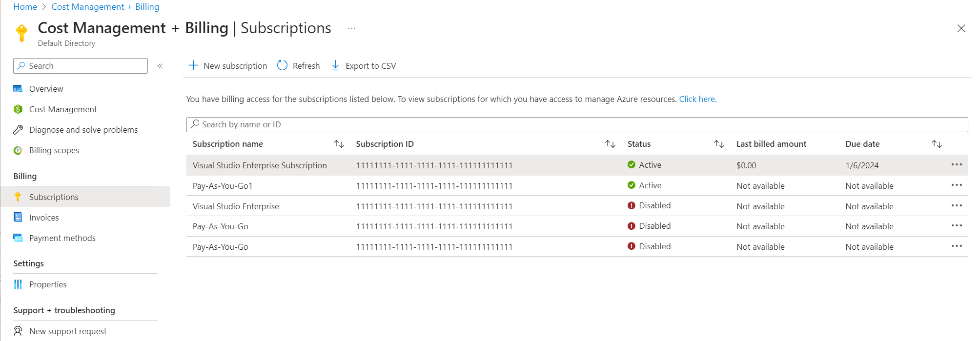Viewport: 980px width, 341px height.
Task: Open Cost Management from the sidebar
Action: [63, 109]
